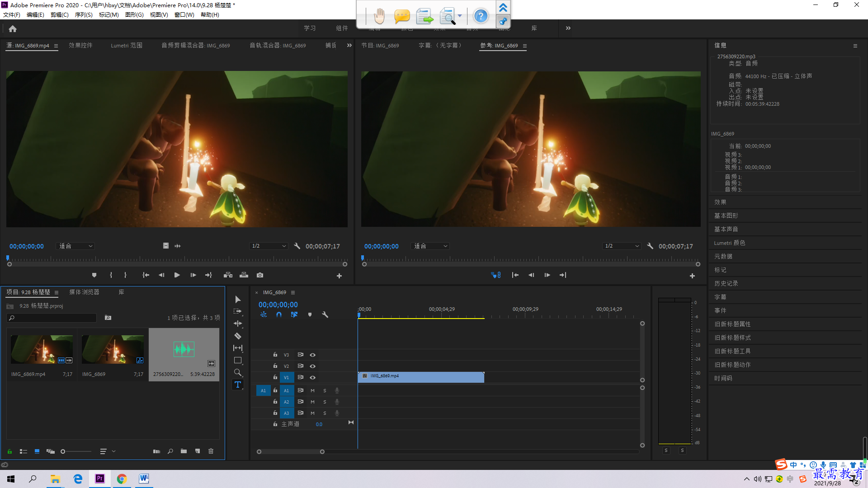
Task: Open the 元数据 panel
Action: tap(723, 257)
